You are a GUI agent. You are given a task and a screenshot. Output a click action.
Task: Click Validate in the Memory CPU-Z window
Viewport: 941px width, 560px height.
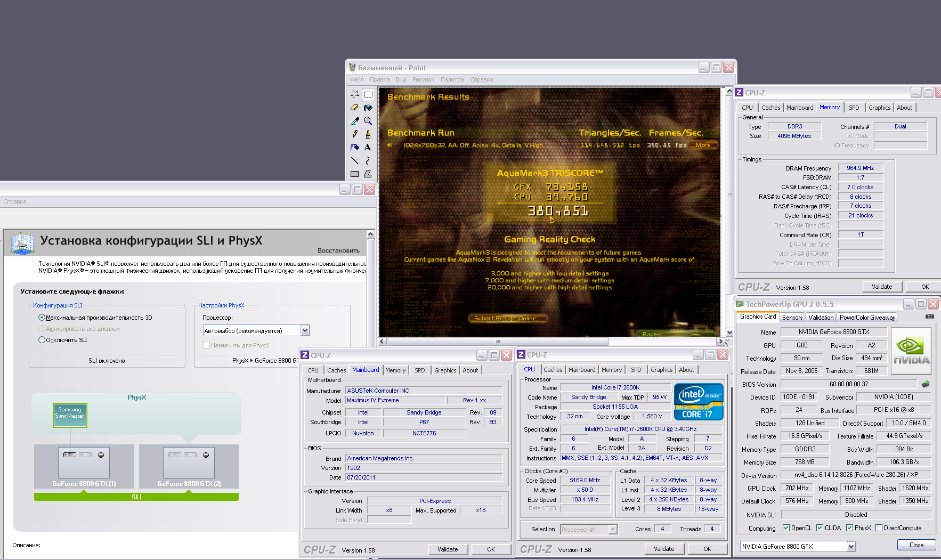882,287
